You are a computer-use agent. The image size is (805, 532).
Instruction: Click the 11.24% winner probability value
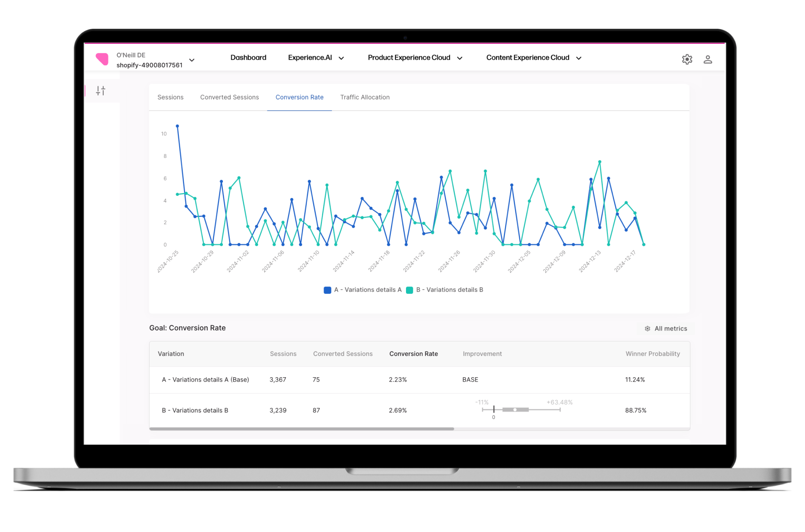coord(635,380)
